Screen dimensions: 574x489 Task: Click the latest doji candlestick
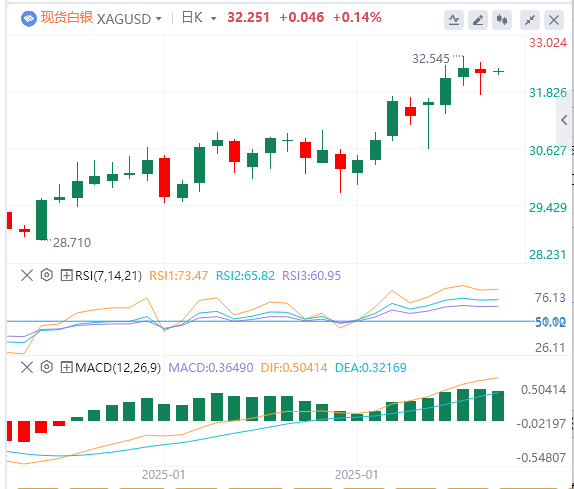coord(499,71)
